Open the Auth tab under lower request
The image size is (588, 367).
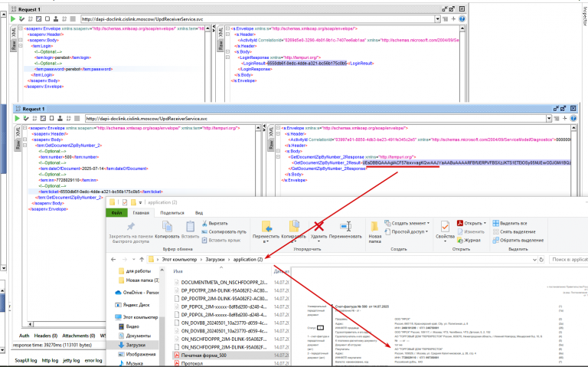(24, 336)
